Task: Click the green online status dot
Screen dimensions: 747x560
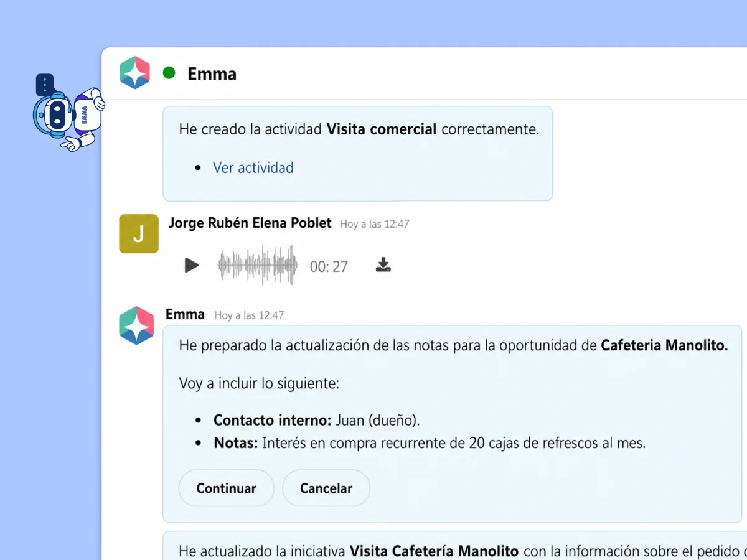Action: tap(169, 73)
